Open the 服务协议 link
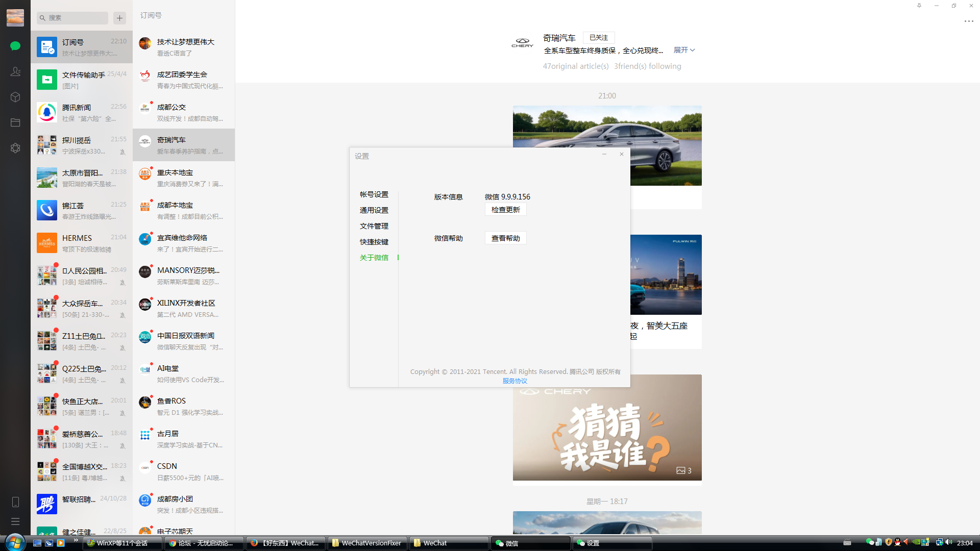This screenshot has height=551, width=980. click(x=514, y=381)
